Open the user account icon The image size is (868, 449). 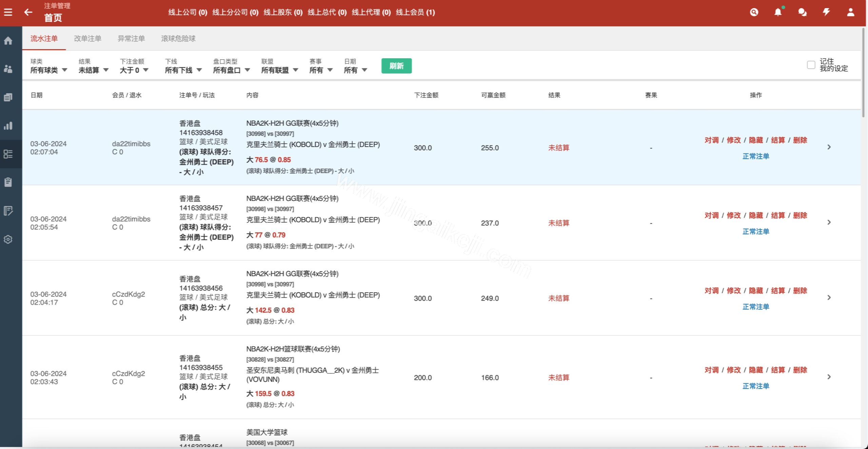(x=850, y=12)
